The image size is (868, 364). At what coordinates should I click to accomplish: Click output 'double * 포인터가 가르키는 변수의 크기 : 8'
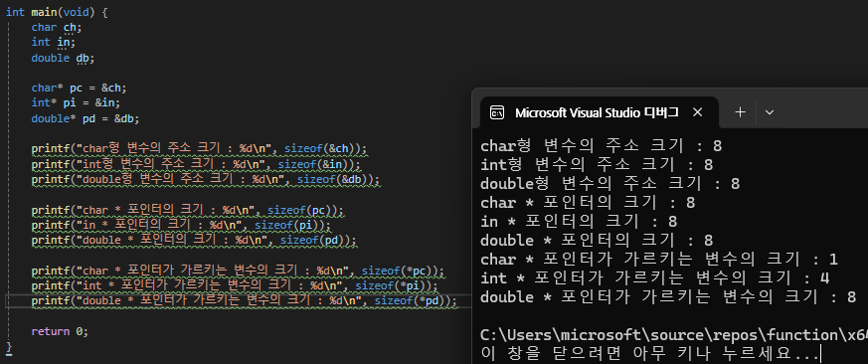click(x=668, y=297)
